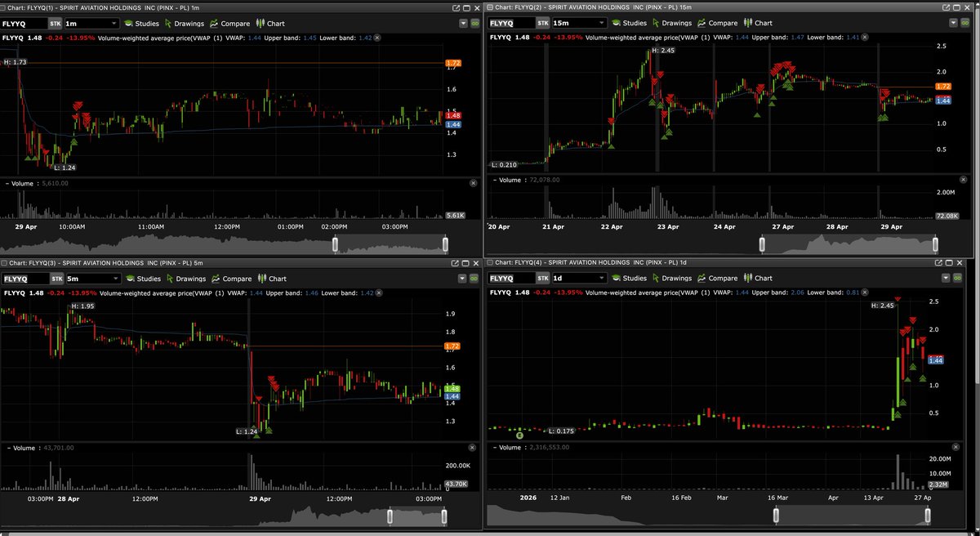The image size is (980, 536).
Task: Collapse Volume study in the 1m chart
Action: pos(6,183)
